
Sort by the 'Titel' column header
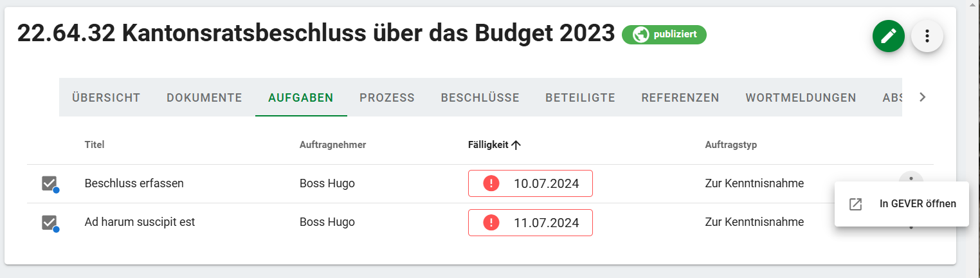(95, 145)
